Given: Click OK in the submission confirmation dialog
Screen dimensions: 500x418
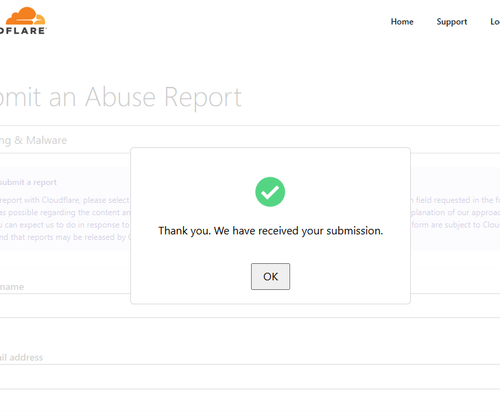Looking at the screenshot, I should (x=270, y=276).
